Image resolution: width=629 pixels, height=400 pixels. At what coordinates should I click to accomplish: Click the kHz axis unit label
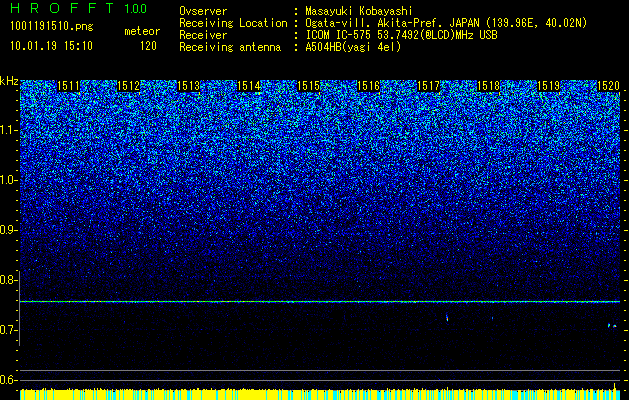(x=9, y=81)
